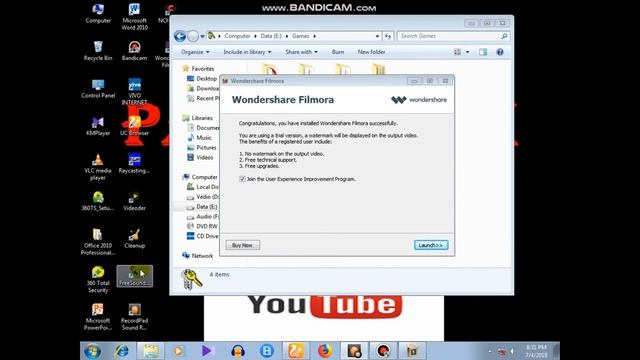Open the address bar history dropdown arrow
The height and width of the screenshot is (360, 640).
click(x=377, y=36)
